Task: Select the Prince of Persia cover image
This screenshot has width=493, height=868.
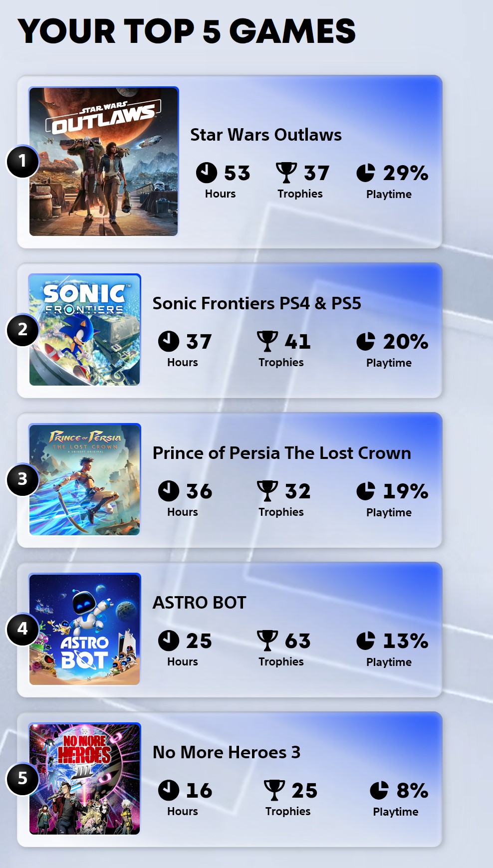Action: point(85,479)
